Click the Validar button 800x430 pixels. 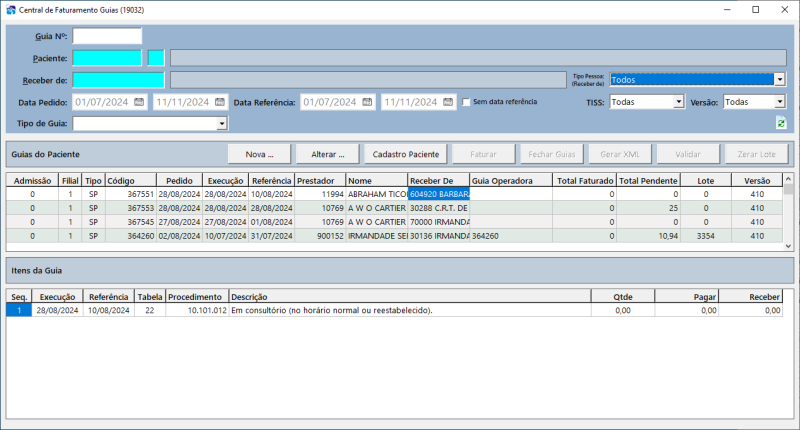click(688, 154)
